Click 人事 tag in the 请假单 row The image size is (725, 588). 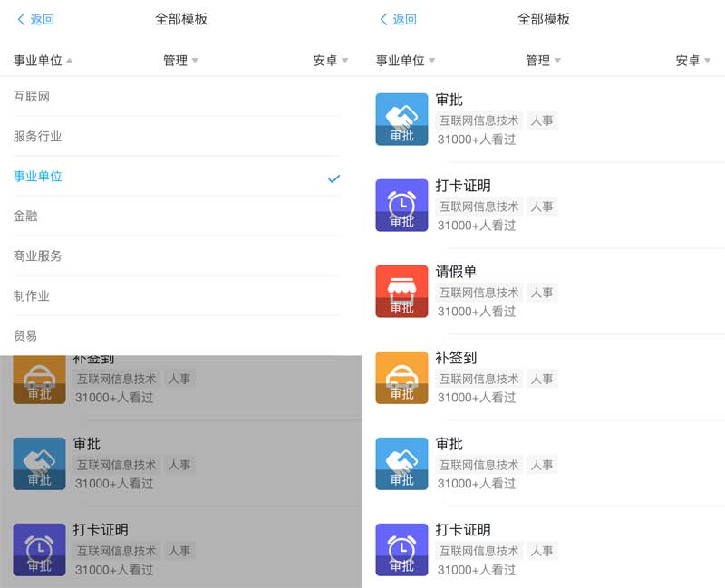[542, 293]
